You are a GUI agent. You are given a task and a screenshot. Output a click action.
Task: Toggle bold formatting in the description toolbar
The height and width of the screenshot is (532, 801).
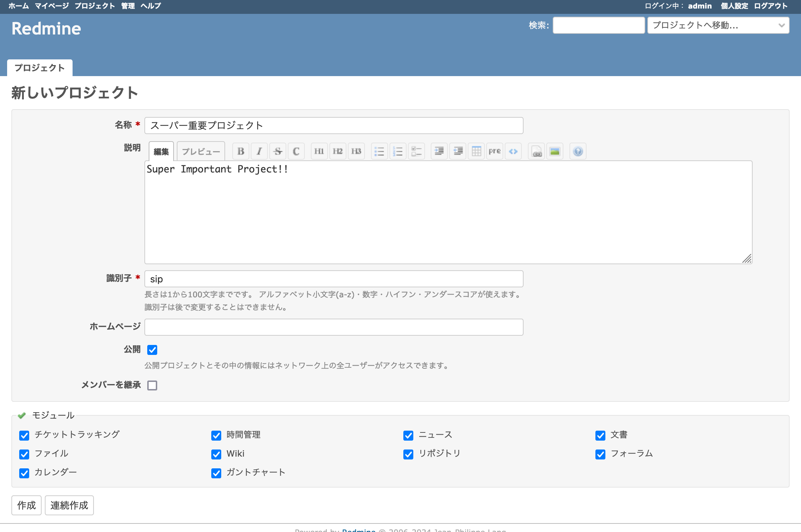(241, 151)
